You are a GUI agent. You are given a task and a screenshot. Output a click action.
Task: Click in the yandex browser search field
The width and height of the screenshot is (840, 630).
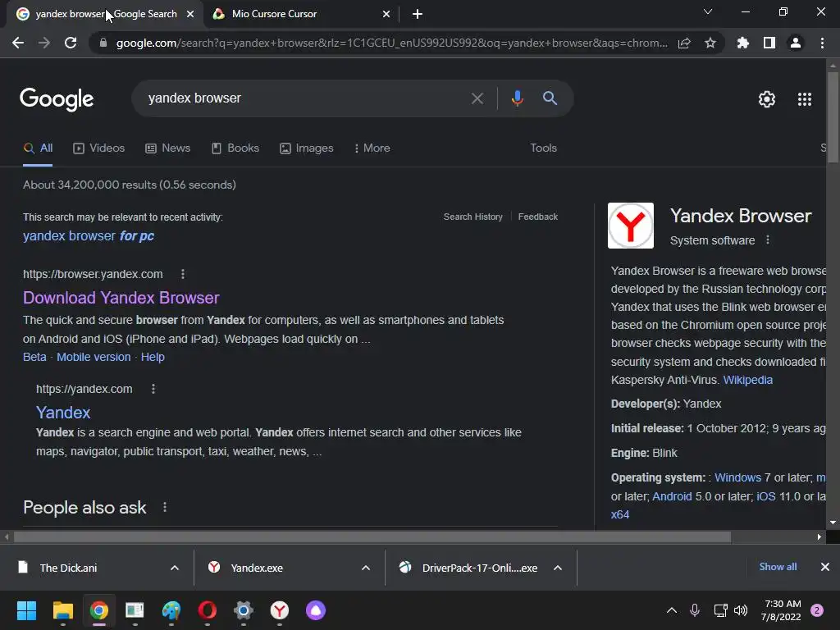pyautogui.click(x=305, y=98)
